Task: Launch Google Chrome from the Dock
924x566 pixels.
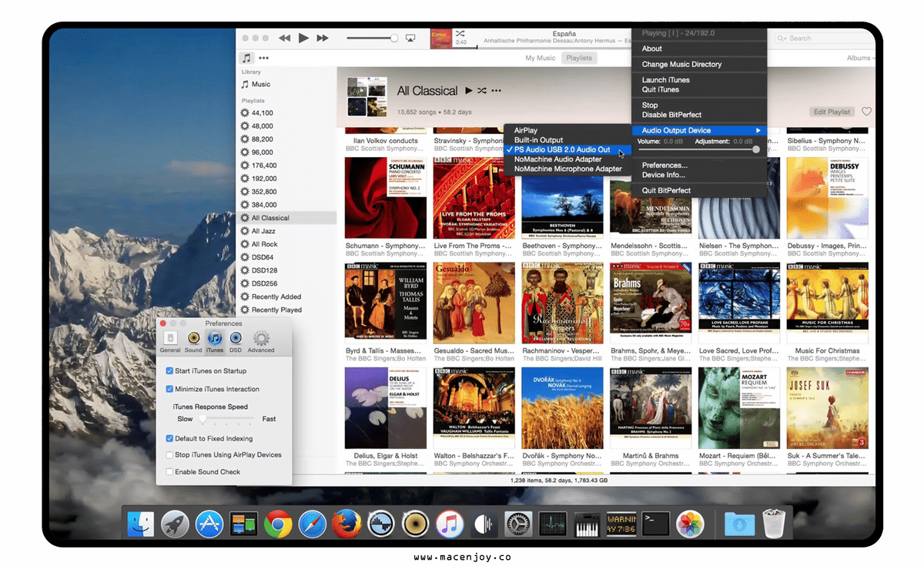Action: (x=278, y=524)
